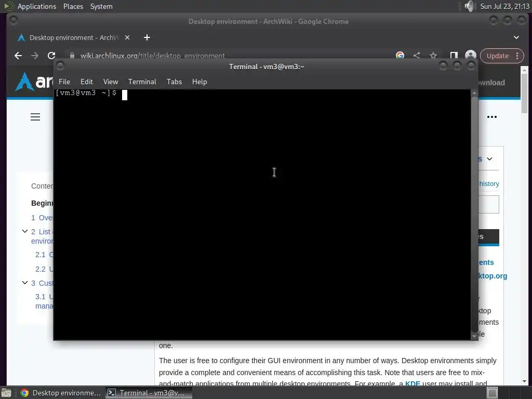Click the volume speaker icon in panel
Screen dimensions: 532x399
click(470, 6)
